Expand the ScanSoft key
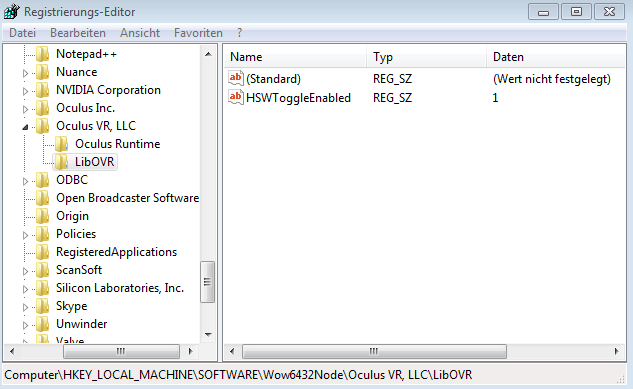Viewport: 633px width, 389px height. 25,271
